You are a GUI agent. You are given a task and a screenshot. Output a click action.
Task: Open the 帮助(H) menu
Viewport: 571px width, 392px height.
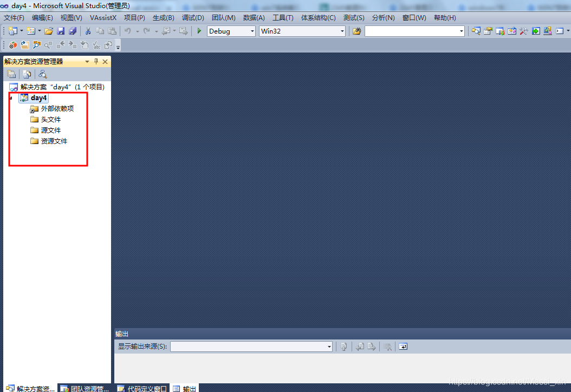click(x=445, y=18)
